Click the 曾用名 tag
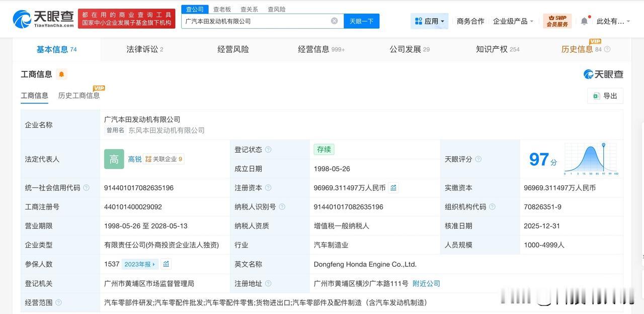Viewport: 644px width, 314px height. [x=115, y=131]
